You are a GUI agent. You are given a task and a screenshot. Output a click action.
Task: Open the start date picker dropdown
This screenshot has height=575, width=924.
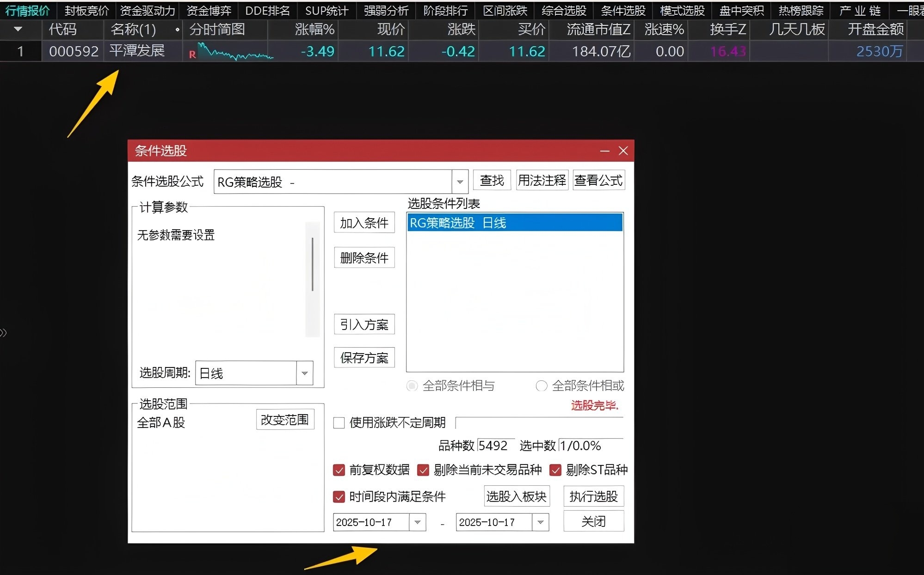point(417,522)
